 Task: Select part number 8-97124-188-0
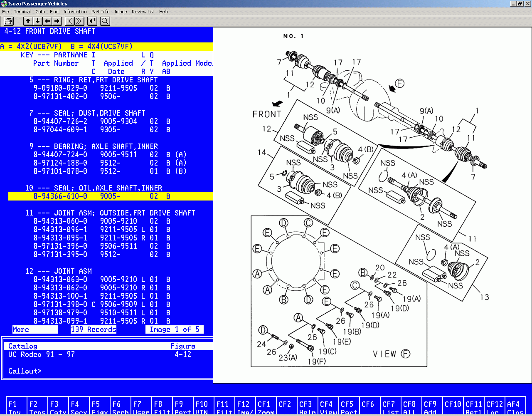click(60, 163)
